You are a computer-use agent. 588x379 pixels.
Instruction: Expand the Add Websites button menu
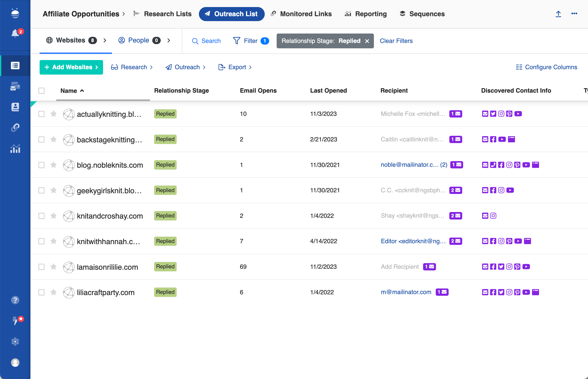click(x=71, y=67)
